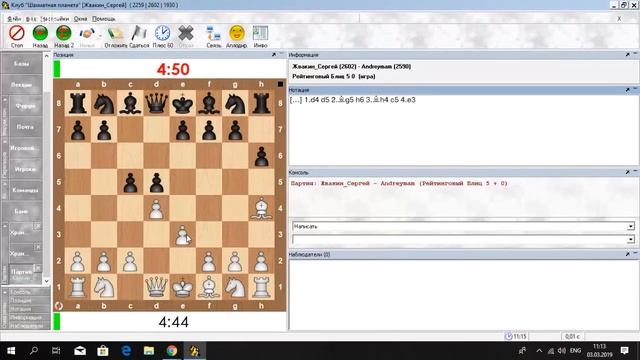
Task: Pin the Позиция panel header
Action: (274, 54)
